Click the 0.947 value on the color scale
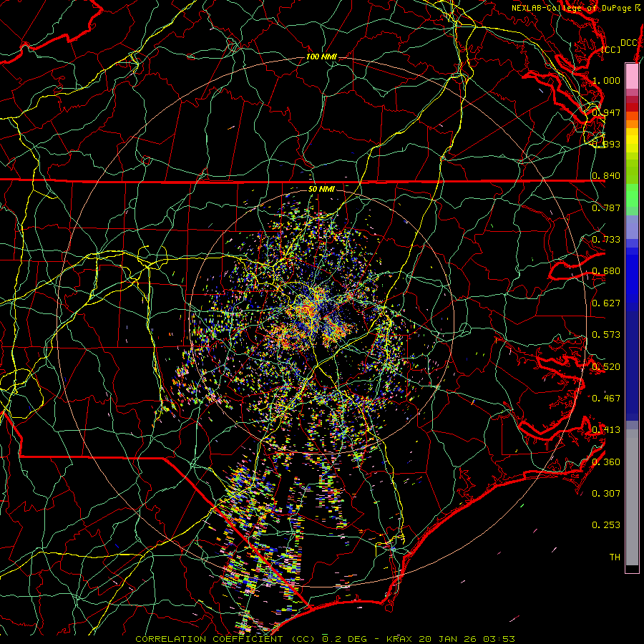 point(606,112)
